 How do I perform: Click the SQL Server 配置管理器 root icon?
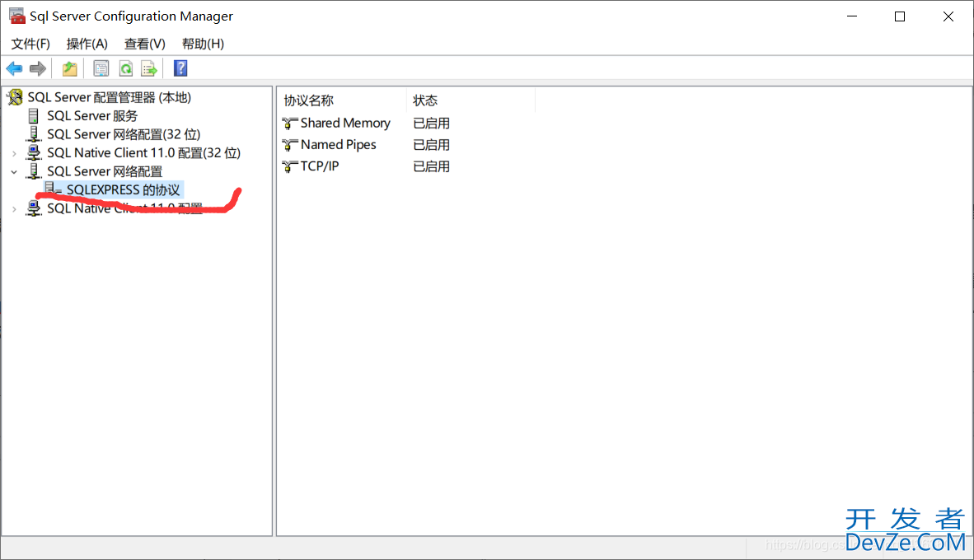pos(16,97)
